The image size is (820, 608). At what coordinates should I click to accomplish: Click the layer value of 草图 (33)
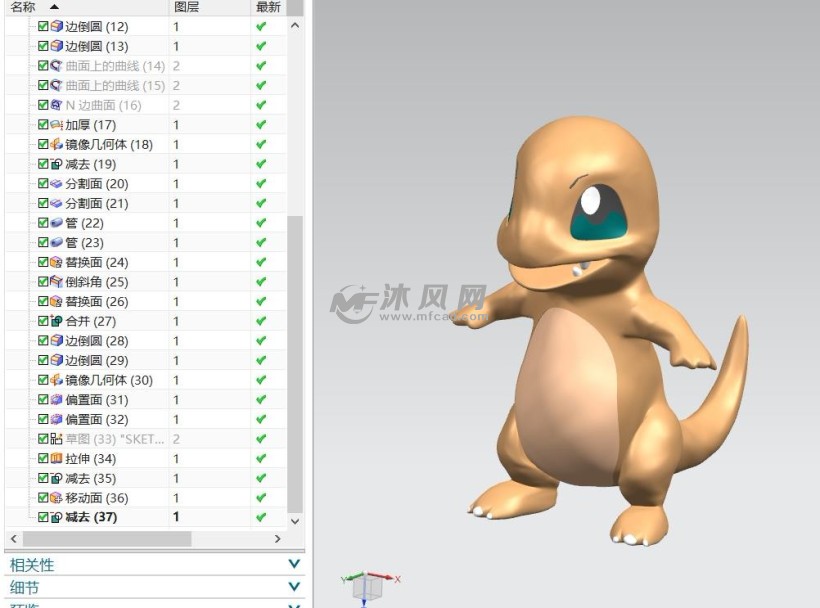(x=176, y=439)
